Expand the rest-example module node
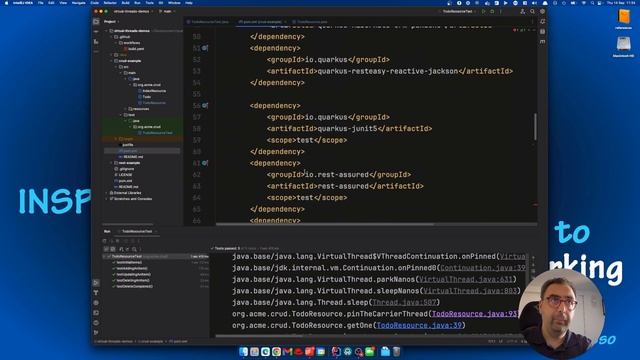Screen dimensions: 640x360 coord(111,163)
